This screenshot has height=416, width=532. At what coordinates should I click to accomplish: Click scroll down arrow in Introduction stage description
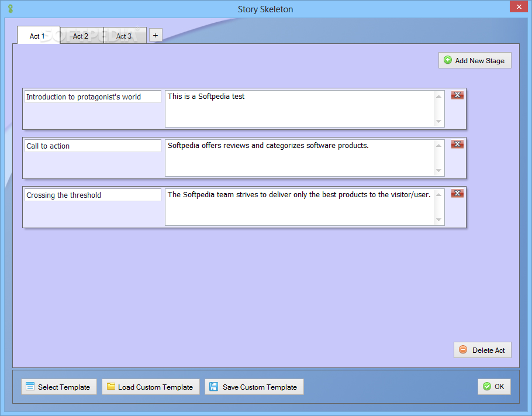pyautogui.click(x=438, y=121)
